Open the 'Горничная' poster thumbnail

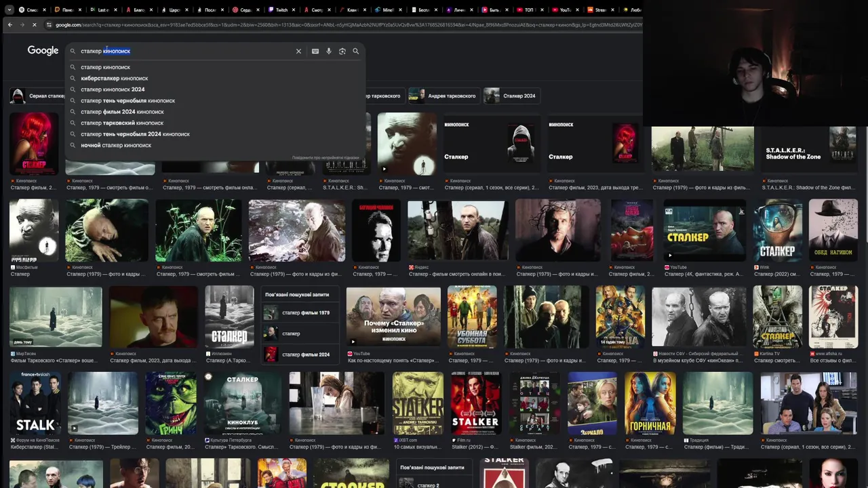pos(650,403)
